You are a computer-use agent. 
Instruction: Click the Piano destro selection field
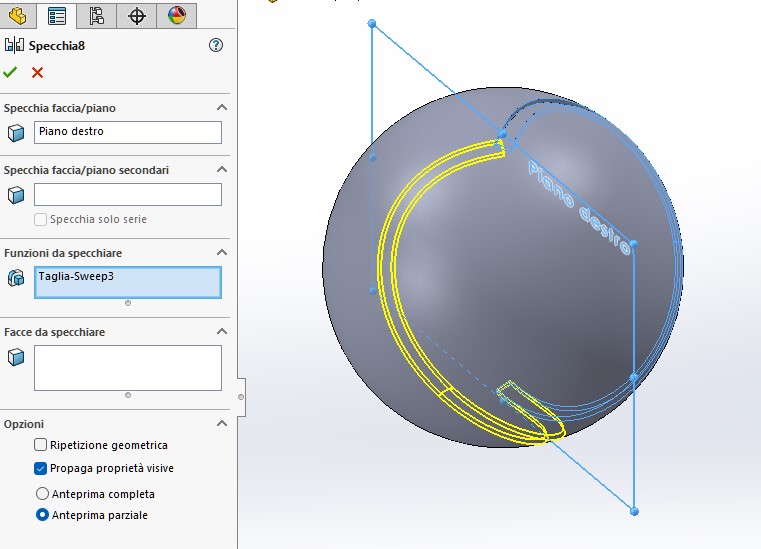tap(127, 132)
